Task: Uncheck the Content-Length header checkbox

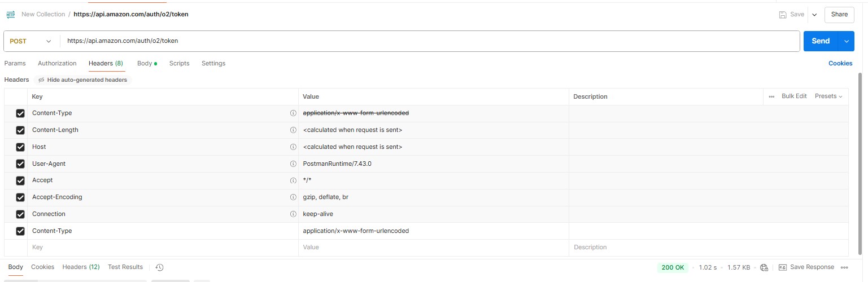Action: coord(20,130)
